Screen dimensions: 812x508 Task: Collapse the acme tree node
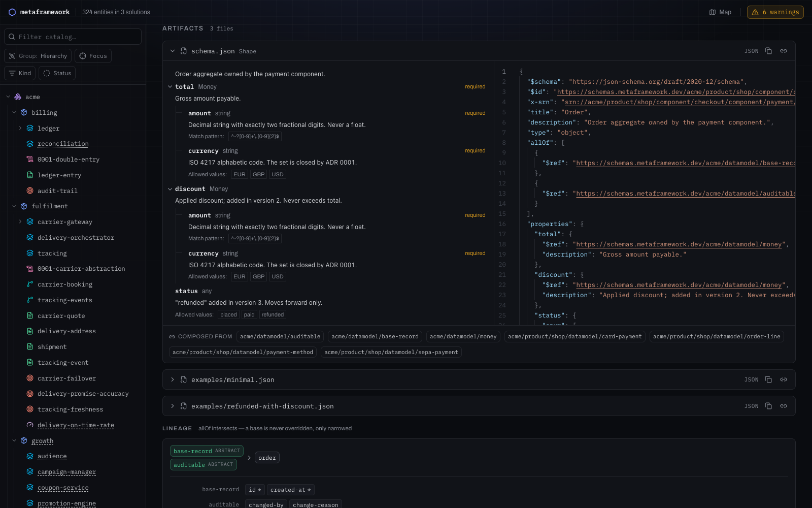pyautogui.click(x=8, y=97)
